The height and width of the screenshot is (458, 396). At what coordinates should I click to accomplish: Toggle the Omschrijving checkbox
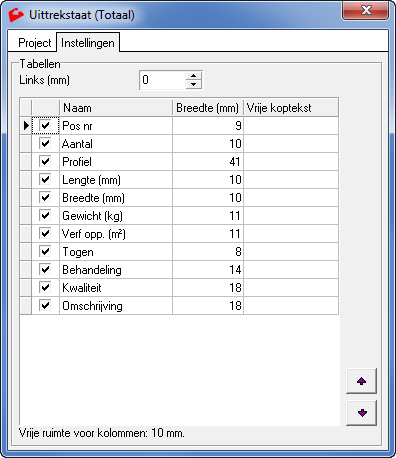coord(45,306)
